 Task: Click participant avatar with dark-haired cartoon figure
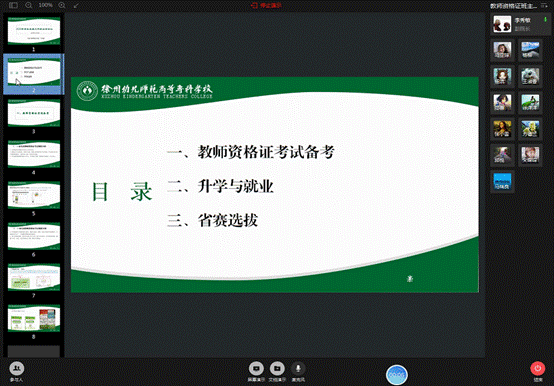coord(502,102)
